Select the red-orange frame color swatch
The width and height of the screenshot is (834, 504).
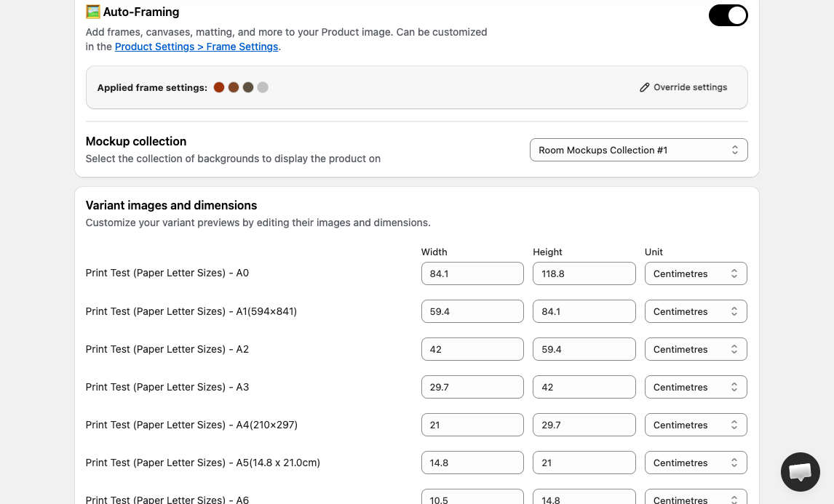[x=218, y=87]
